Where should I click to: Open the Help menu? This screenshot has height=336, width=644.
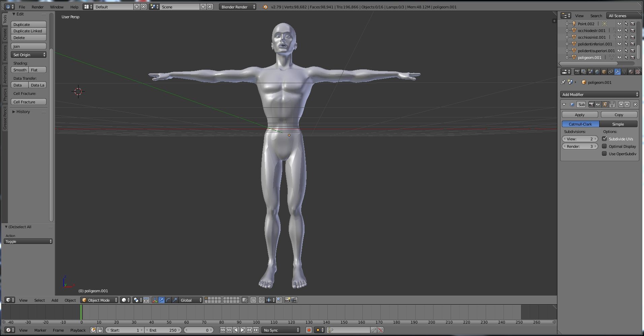pos(74,7)
